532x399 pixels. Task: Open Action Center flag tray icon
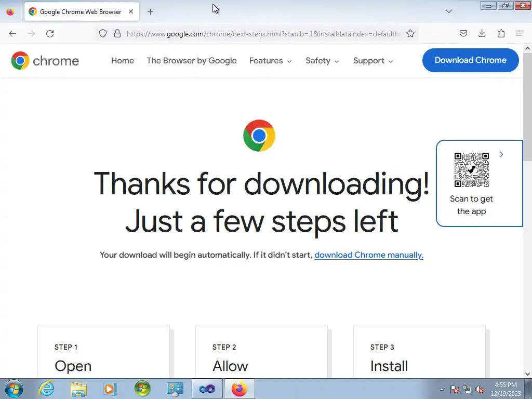pos(455,389)
